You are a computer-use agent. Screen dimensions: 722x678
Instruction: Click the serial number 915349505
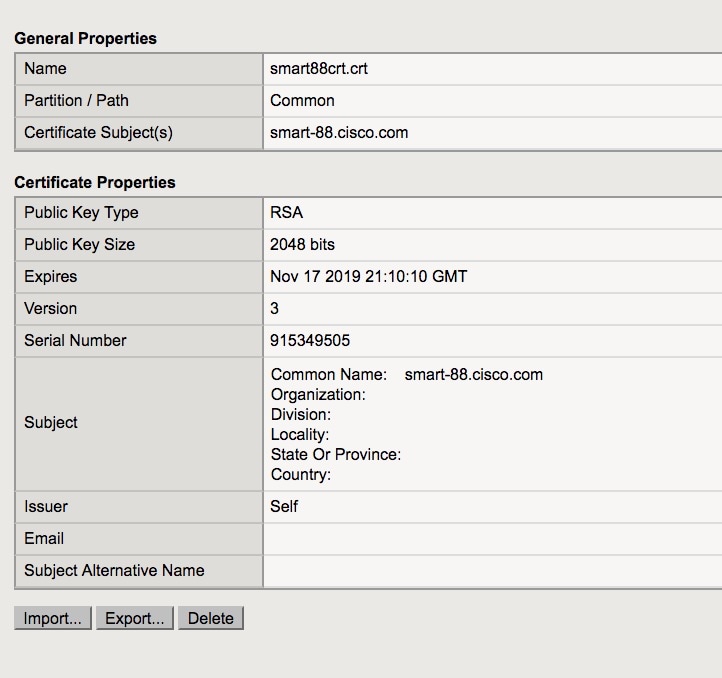tap(310, 341)
